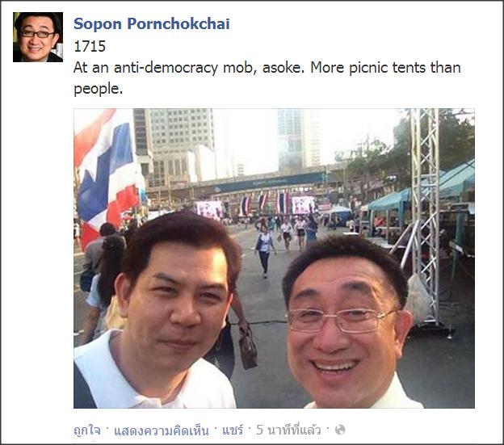Click the stage screens in photo background

tap(257, 206)
